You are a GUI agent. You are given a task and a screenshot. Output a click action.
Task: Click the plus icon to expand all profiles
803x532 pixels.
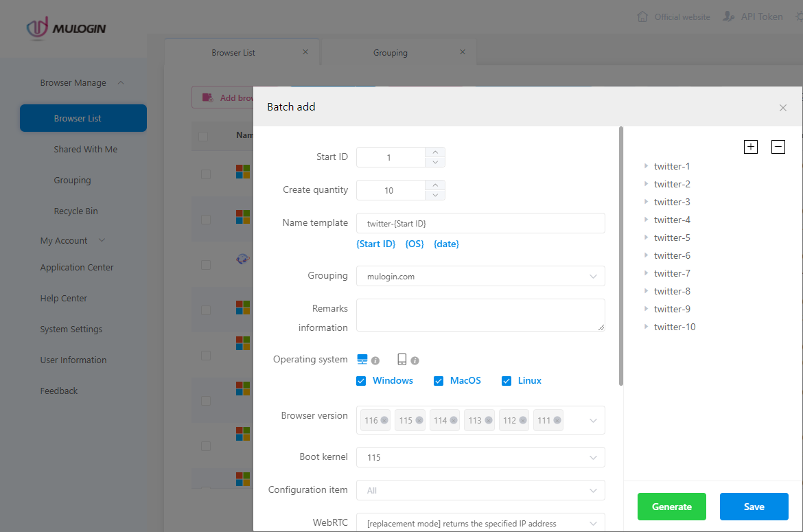750,146
